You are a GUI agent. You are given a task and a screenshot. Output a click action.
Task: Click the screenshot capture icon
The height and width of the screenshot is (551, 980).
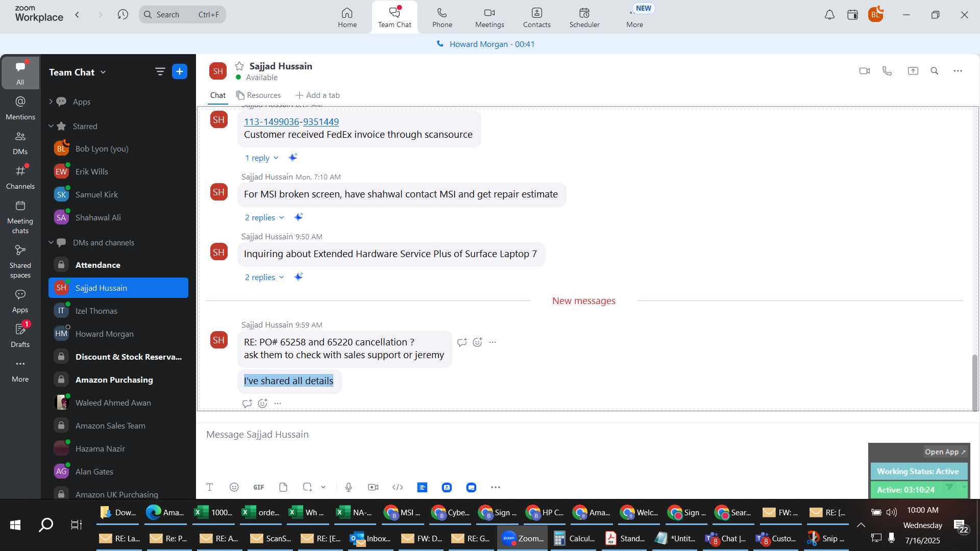(307, 487)
